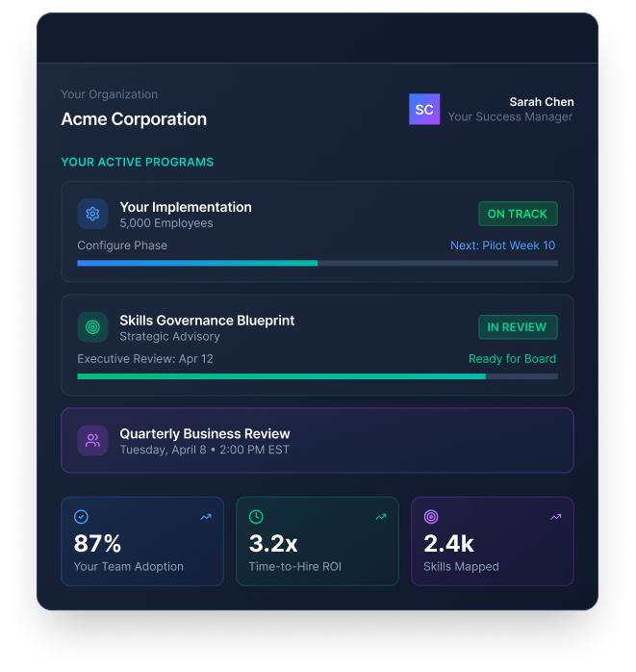Click the Skills Governance Blueprint progress bar
The height and width of the screenshot is (672, 636).
318,376
